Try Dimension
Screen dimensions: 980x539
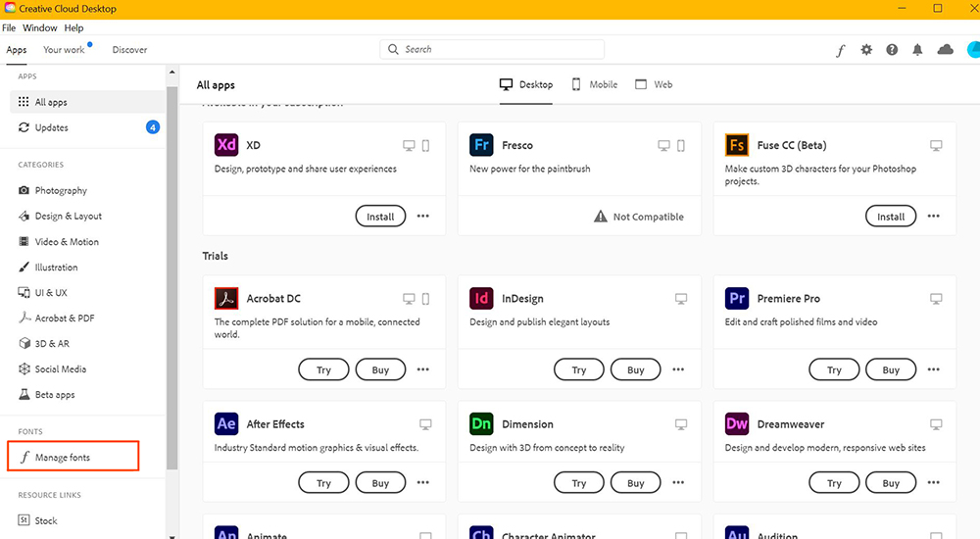click(579, 483)
